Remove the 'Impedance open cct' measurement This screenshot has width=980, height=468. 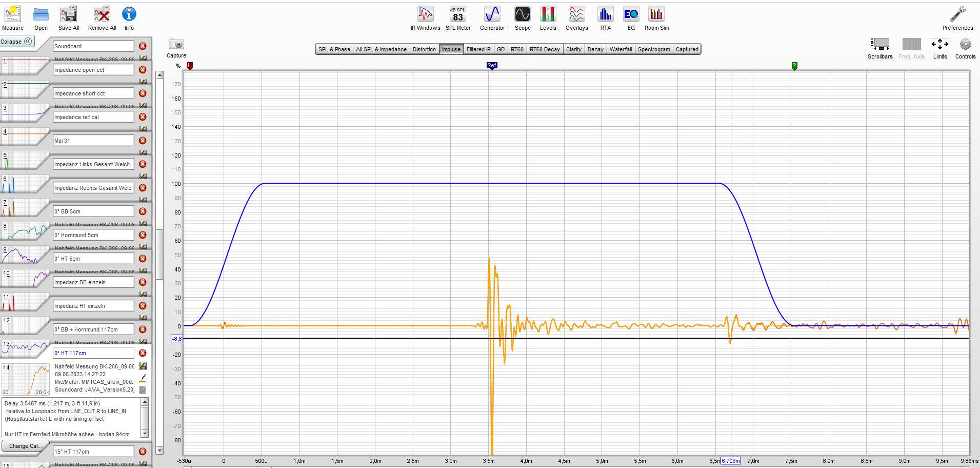[x=143, y=70]
